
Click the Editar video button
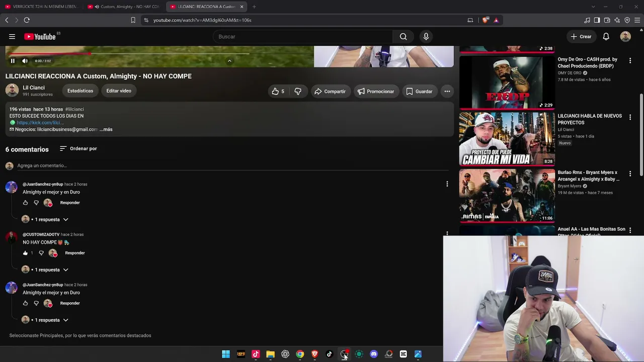pyautogui.click(x=119, y=91)
